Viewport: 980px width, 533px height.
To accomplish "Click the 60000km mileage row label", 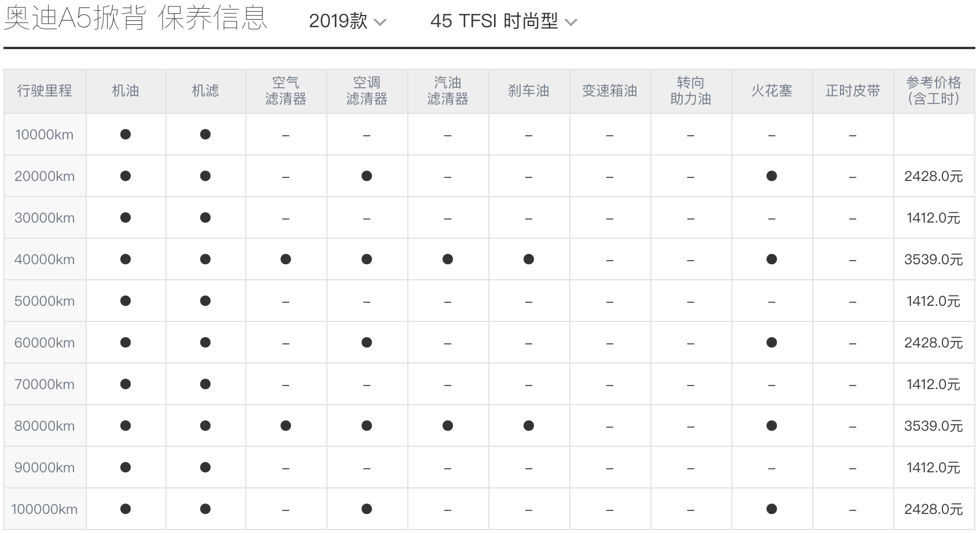I will pyautogui.click(x=45, y=343).
